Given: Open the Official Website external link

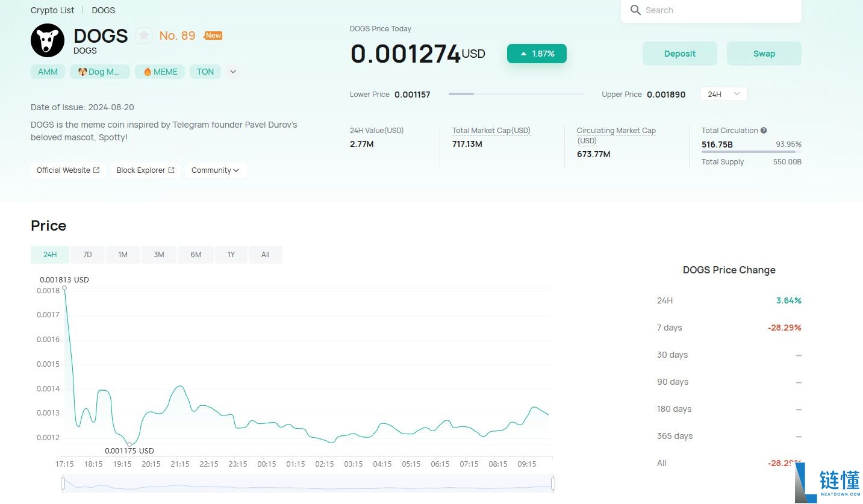Looking at the screenshot, I should (68, 170).
